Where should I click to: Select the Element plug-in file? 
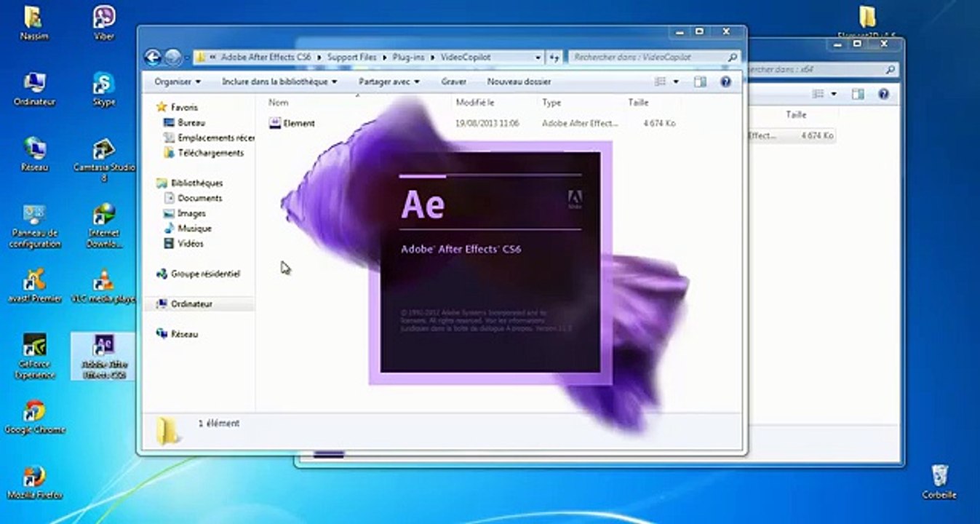coord(292,124)
